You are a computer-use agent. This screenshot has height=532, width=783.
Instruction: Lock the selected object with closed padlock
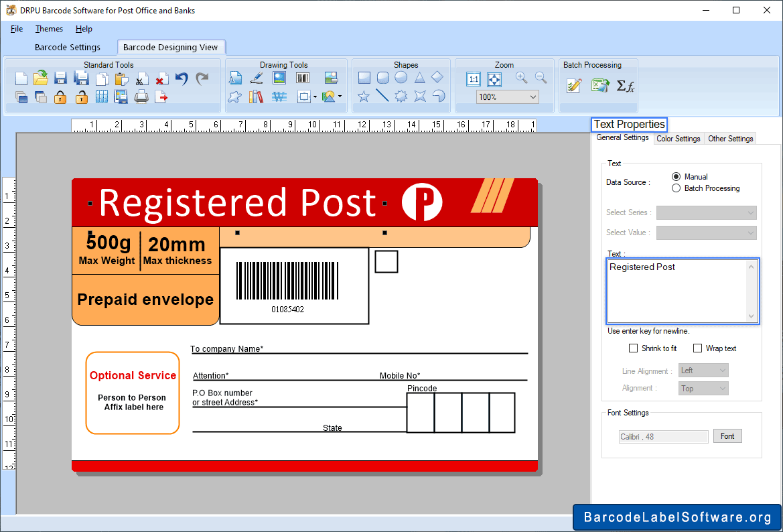[x=60, y=97]
